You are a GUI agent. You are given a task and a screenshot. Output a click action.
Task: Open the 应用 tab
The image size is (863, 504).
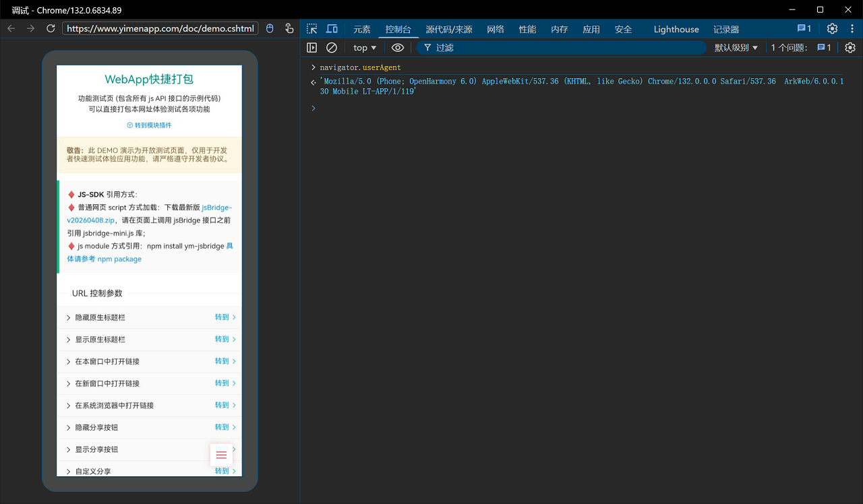591,29
